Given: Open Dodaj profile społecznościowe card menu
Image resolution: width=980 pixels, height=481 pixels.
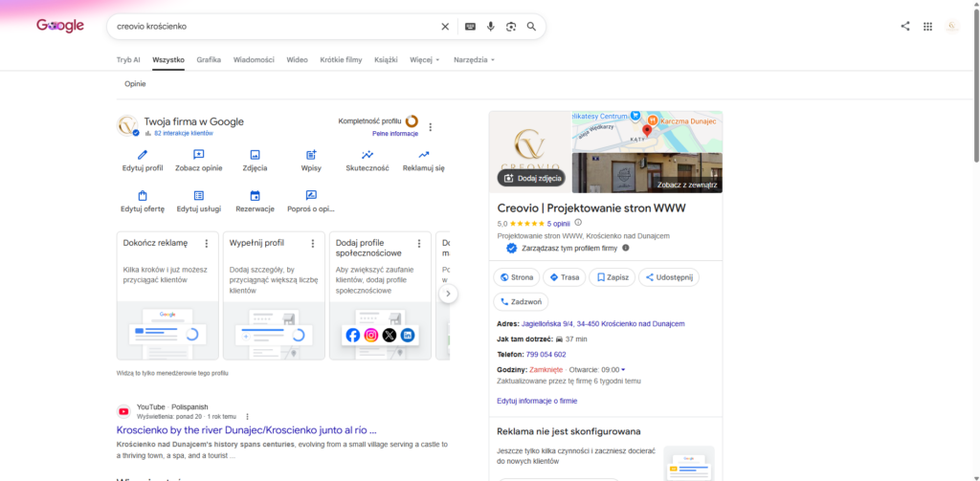Looking at the screenshot, I should [419, 243].
